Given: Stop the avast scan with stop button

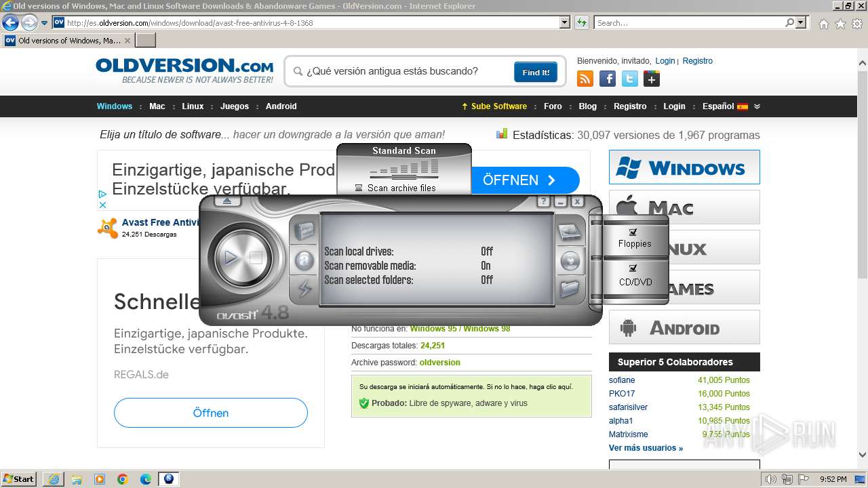Looking at the screenshot, I should click(x=256, y=258).
